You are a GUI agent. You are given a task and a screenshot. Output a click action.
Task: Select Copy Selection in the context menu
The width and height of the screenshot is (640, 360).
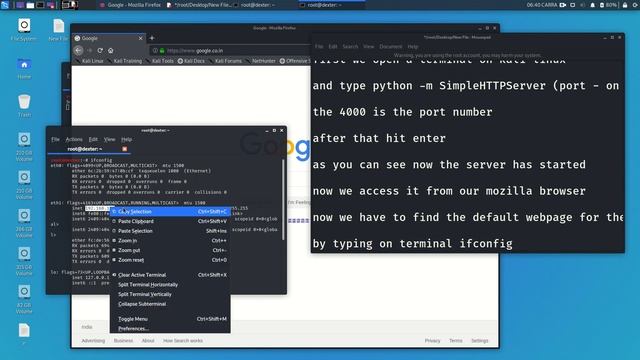pos(170,211)
